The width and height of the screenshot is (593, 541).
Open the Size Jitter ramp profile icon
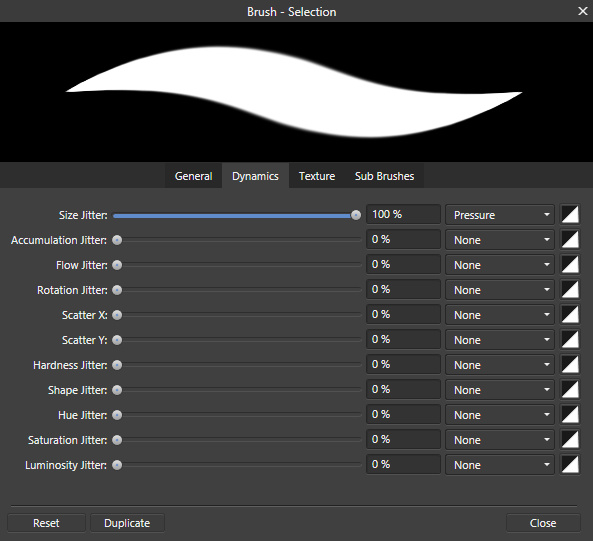pyautogui.click(x=570, y=215)
